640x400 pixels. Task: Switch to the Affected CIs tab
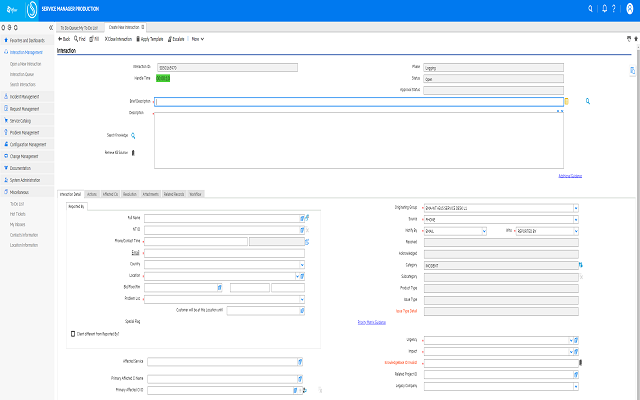110,194
